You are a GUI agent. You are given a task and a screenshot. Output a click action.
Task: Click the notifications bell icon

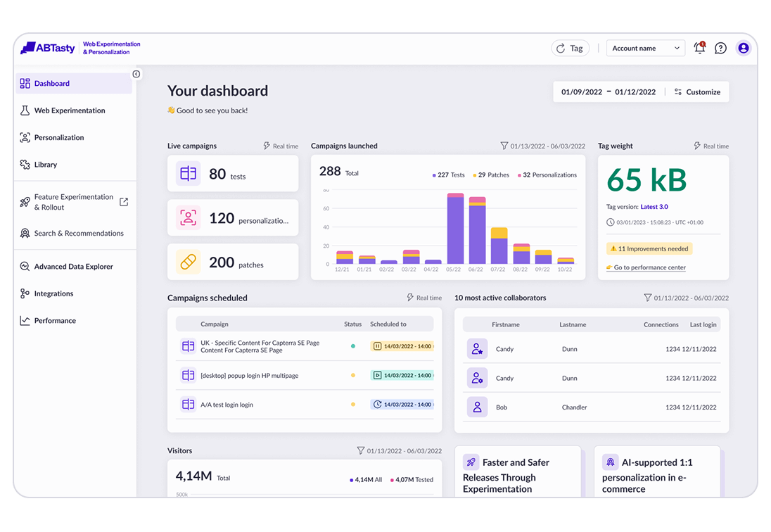(x=699, y=48)
